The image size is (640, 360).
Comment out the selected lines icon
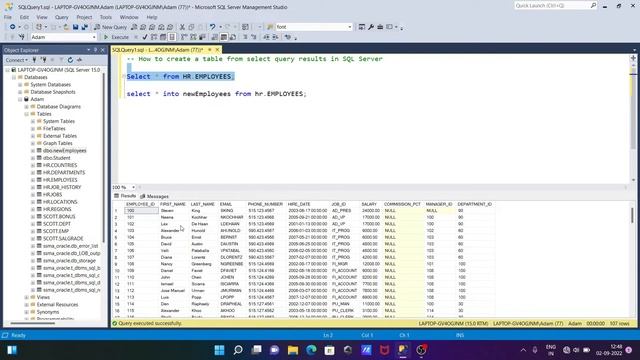(x=245, y=37)
